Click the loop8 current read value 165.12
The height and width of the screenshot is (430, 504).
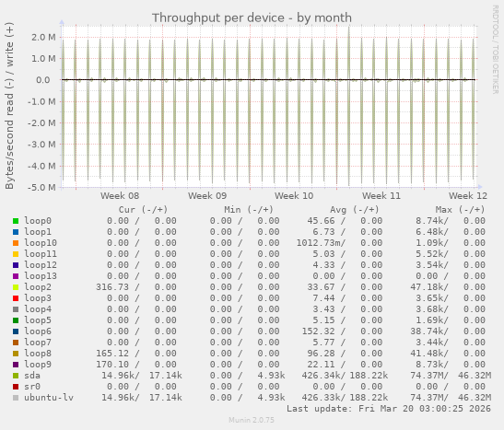tap(112, 354)
